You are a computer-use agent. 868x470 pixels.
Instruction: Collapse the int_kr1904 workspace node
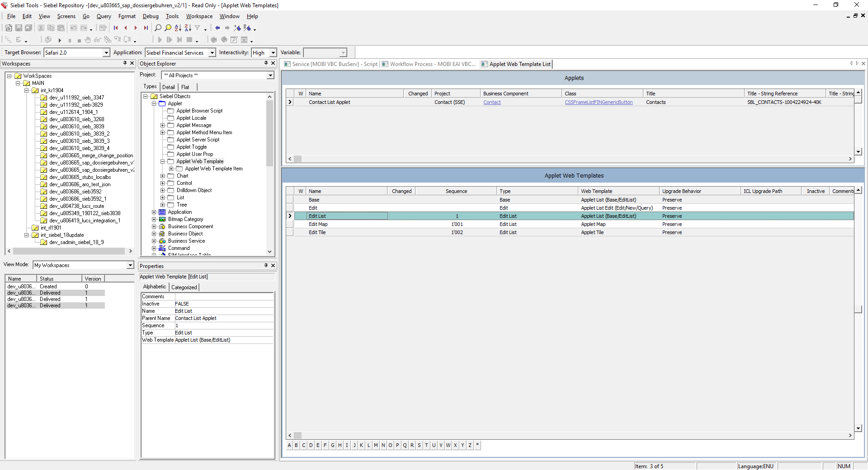point(26,90)
